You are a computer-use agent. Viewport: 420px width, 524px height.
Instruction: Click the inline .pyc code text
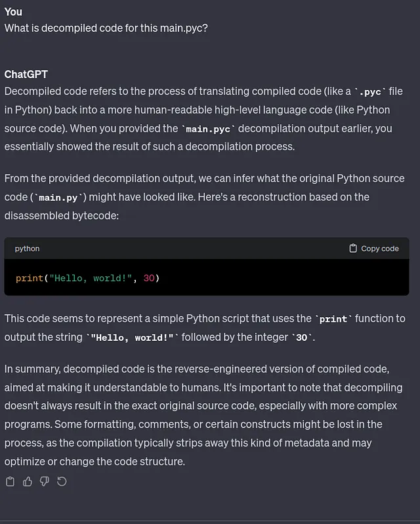tap(370, 92)
